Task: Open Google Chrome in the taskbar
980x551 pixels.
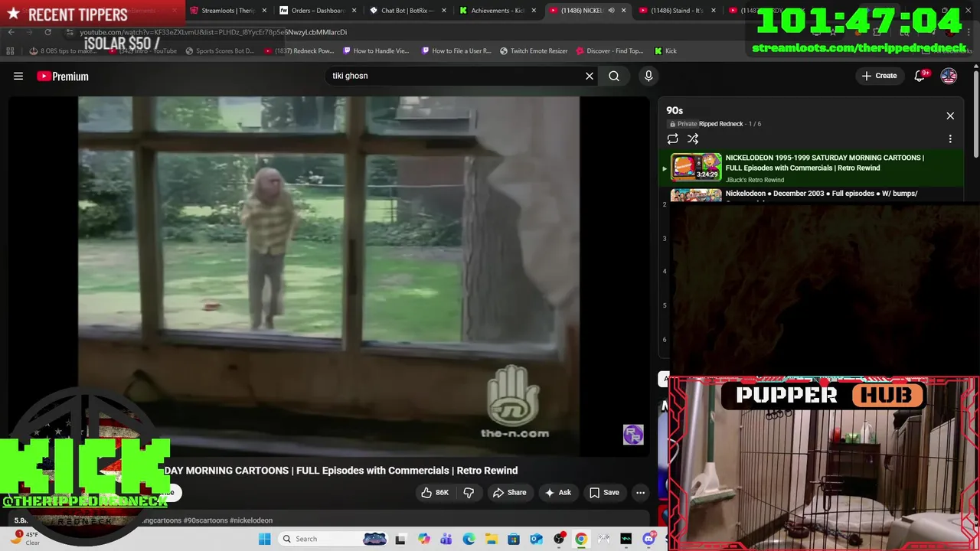Action: coord(581,539)
